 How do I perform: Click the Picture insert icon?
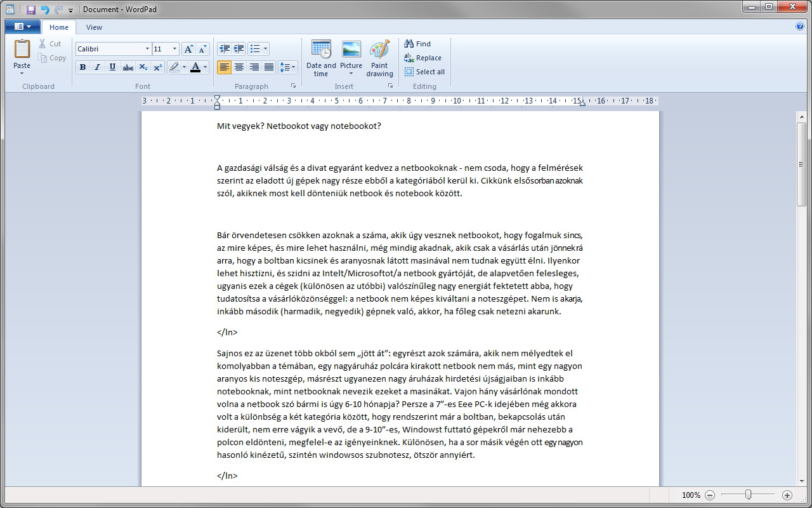(351, 50)
